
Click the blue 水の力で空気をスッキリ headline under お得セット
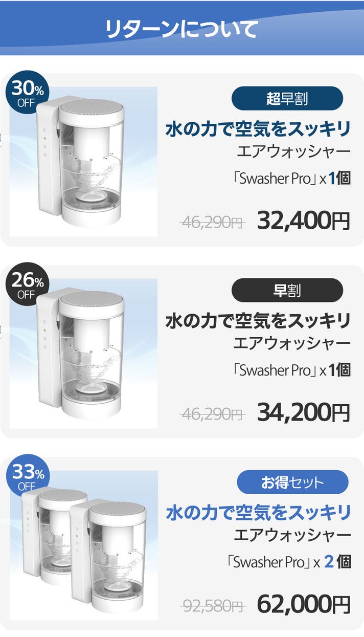click(x=258, y=512)
